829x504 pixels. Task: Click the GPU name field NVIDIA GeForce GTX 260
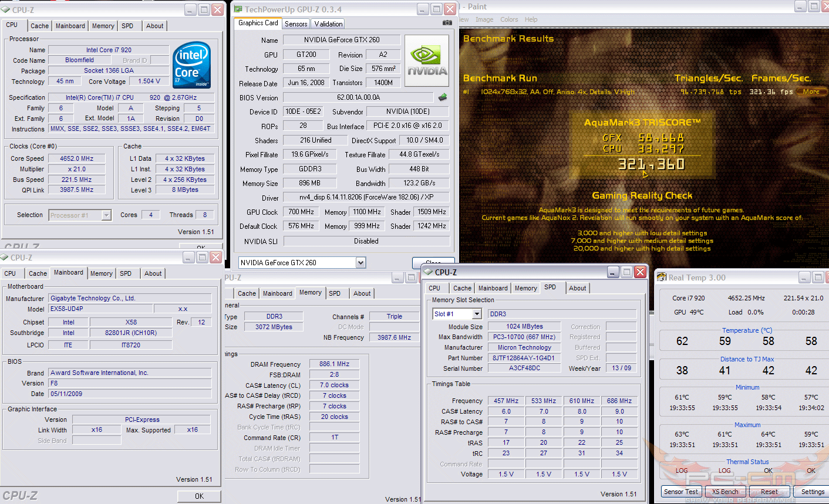coord(342,40)
